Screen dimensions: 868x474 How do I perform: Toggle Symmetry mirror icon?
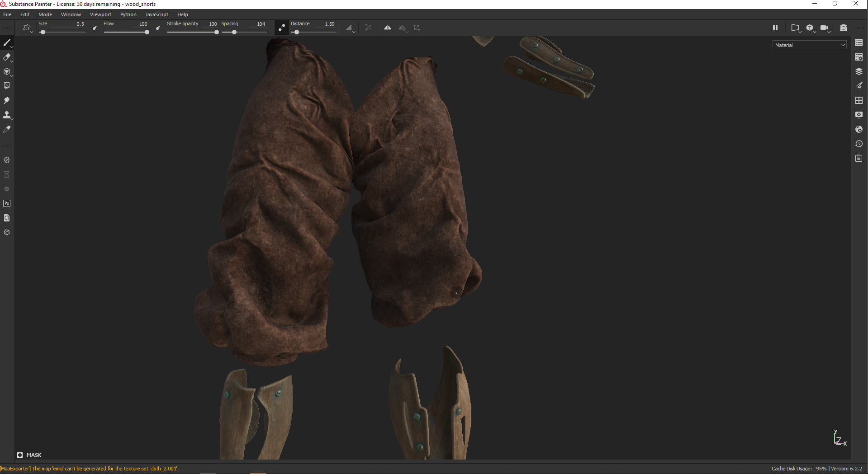point(388,28)
